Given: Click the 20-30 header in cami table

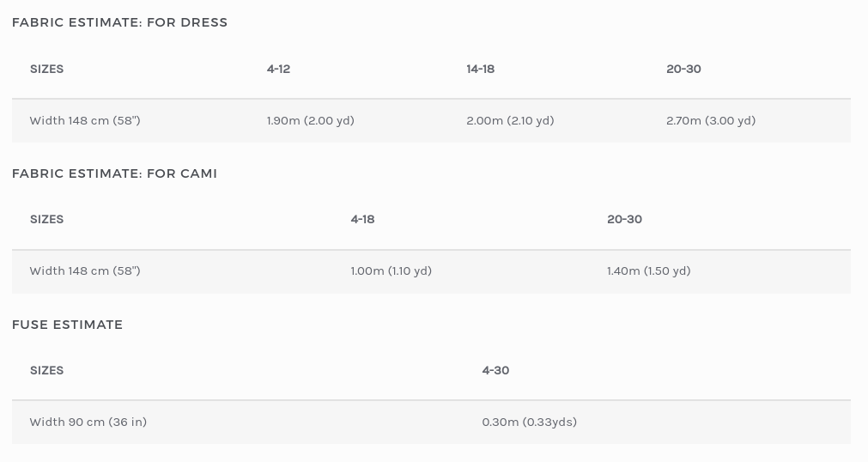Looking at the screenshot, I should [x=624, y=219].
